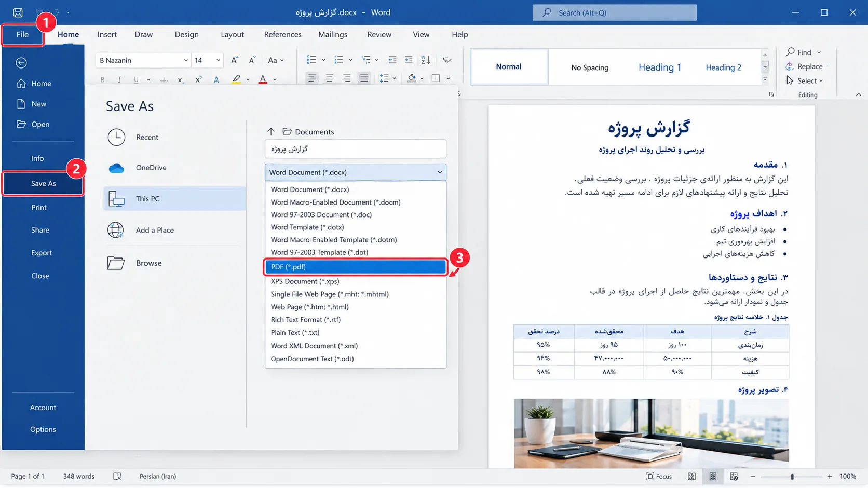Select Save As in backstage menu
This screenshot has height=488, width=868.
click(x=43, y=183)
